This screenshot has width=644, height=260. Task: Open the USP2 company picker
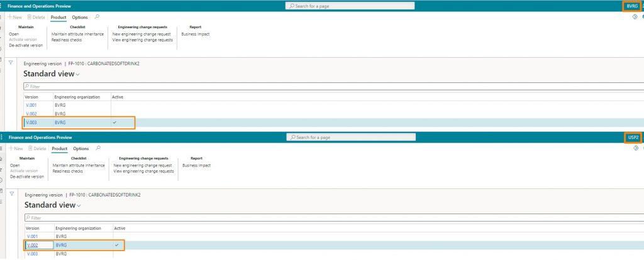point(633,138)
